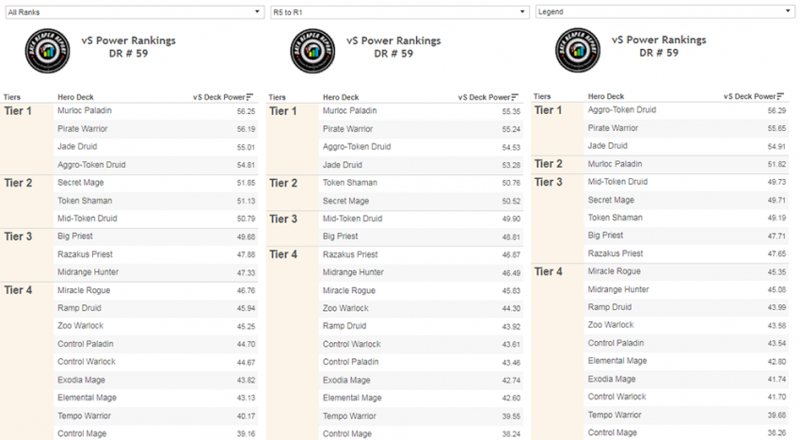Sort All Ranks panel by vS Deck Power icon

click(250, 97)
